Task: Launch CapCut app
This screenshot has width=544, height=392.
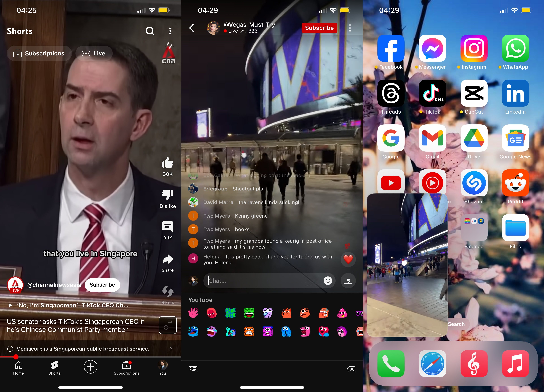Action: coord(474,93)
